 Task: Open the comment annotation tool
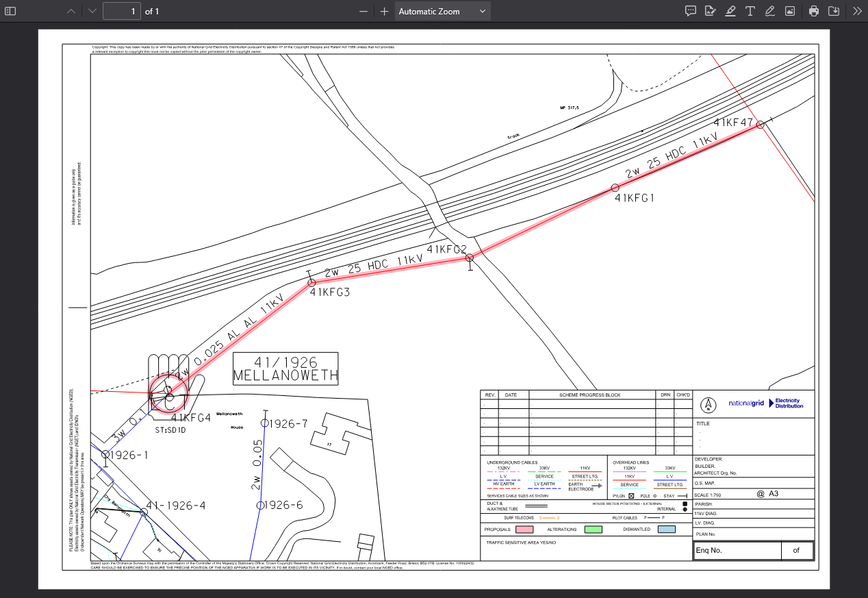click(691, 11)
